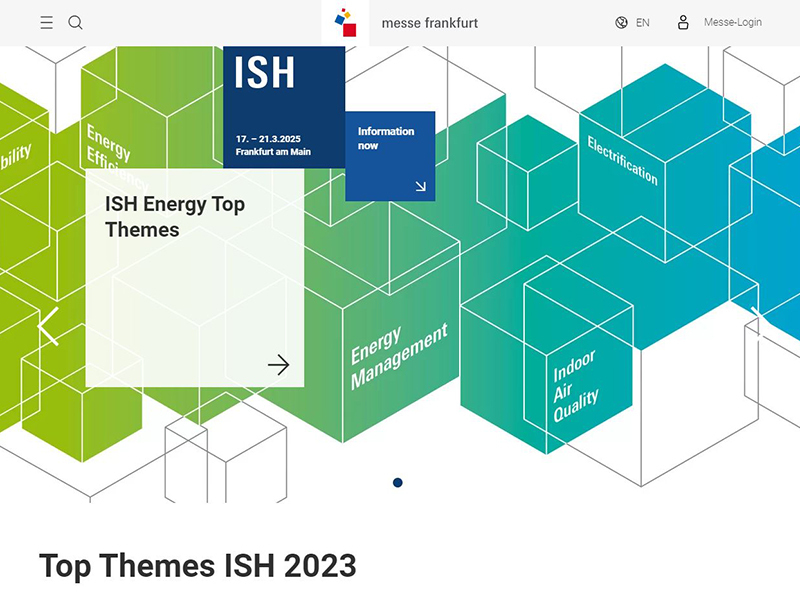This screenshot has height=600, width=800.
Task: Click the Electrification cube label
Action: point(622,160)
